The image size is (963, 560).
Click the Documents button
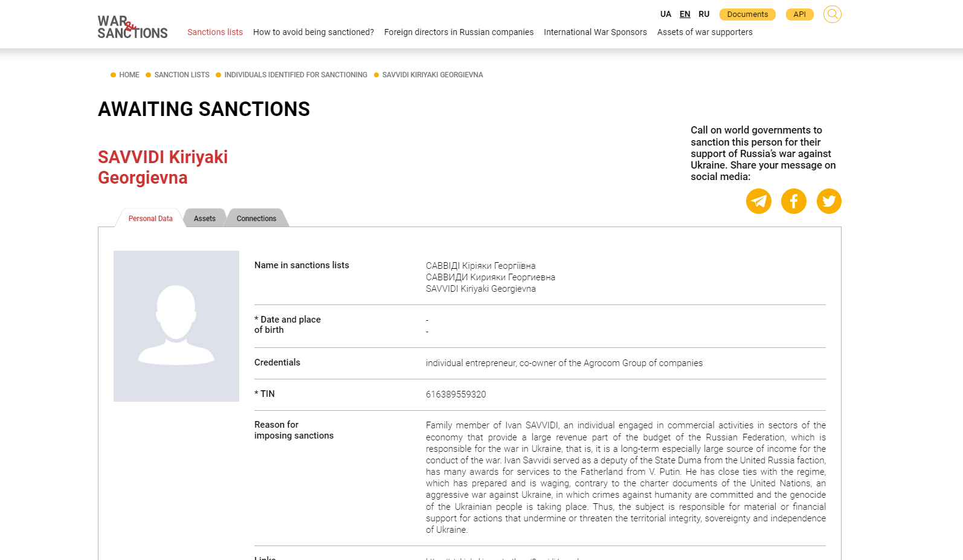click(747, 14)
